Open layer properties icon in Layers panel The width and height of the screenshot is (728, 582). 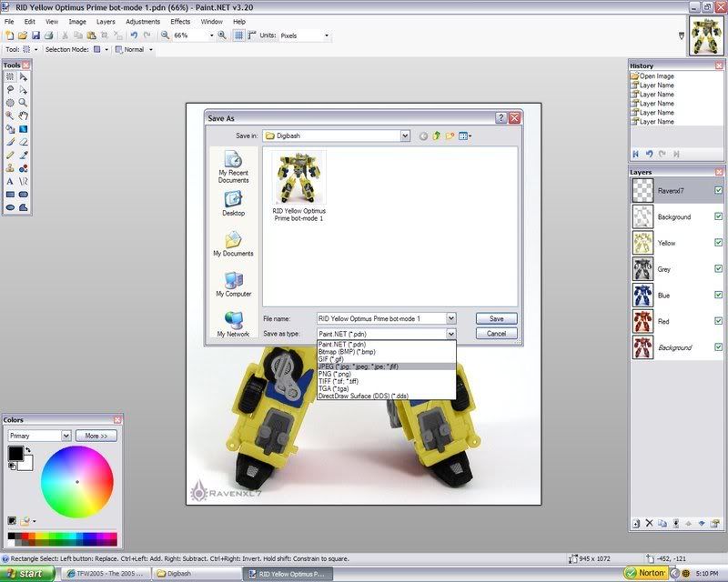pyautogui.click(x=715, y=524)
